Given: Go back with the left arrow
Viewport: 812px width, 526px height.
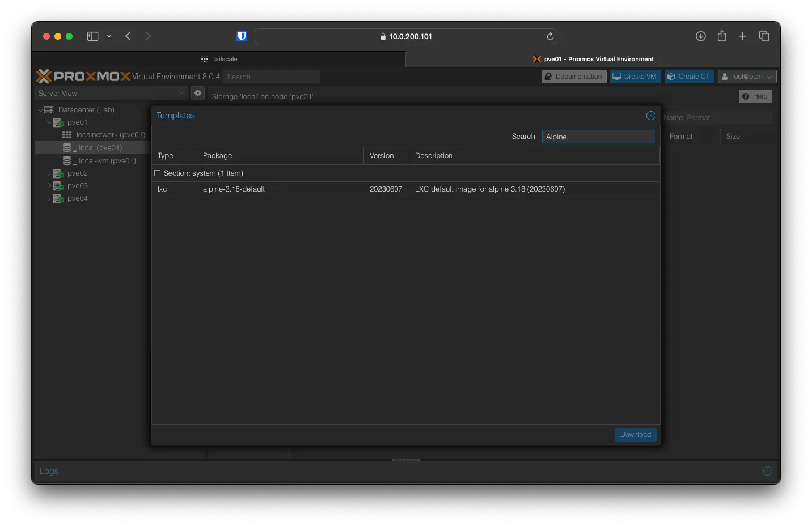Looking at the screenshot, I should point(128,36).
